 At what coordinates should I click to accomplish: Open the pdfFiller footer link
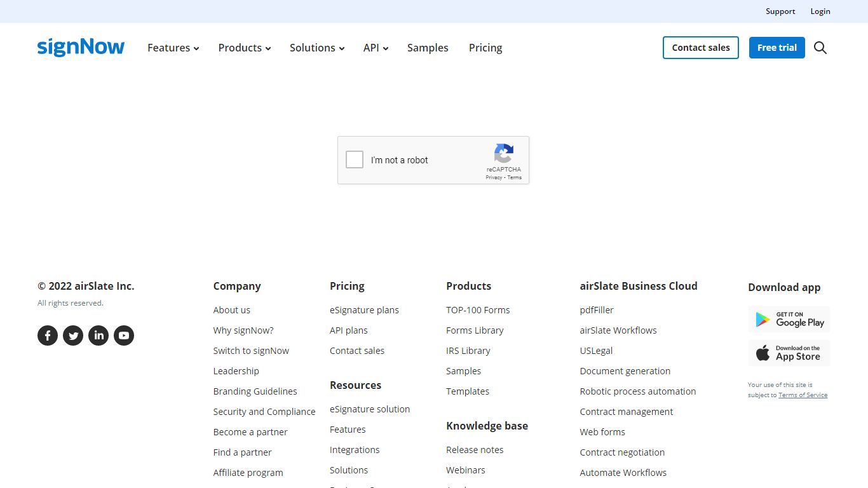(597, 310)
